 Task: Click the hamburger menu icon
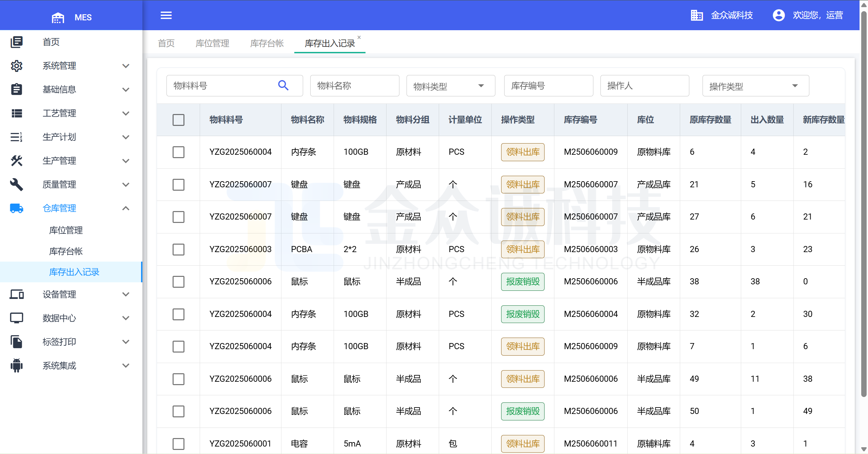[x=166, y=15]
